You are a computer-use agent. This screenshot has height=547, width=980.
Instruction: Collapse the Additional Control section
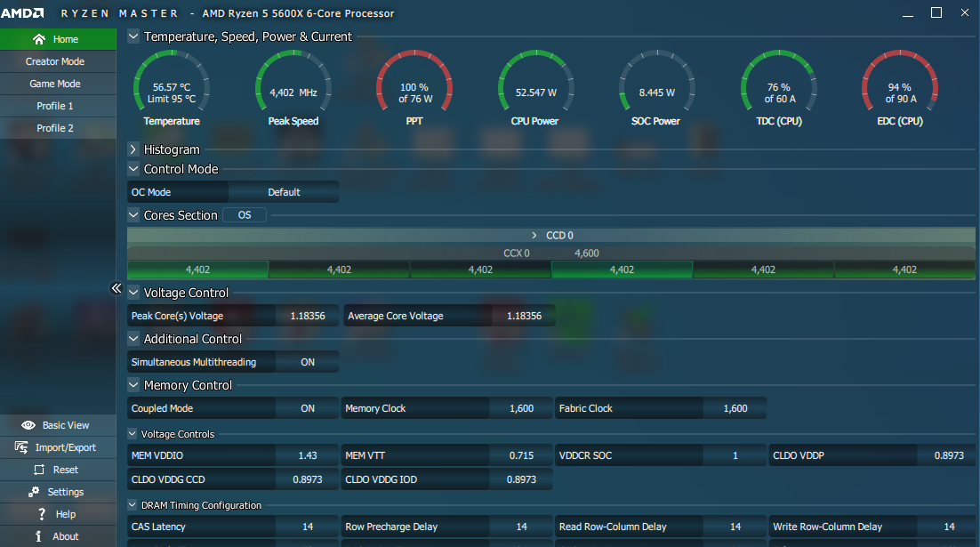click(133, 339)
